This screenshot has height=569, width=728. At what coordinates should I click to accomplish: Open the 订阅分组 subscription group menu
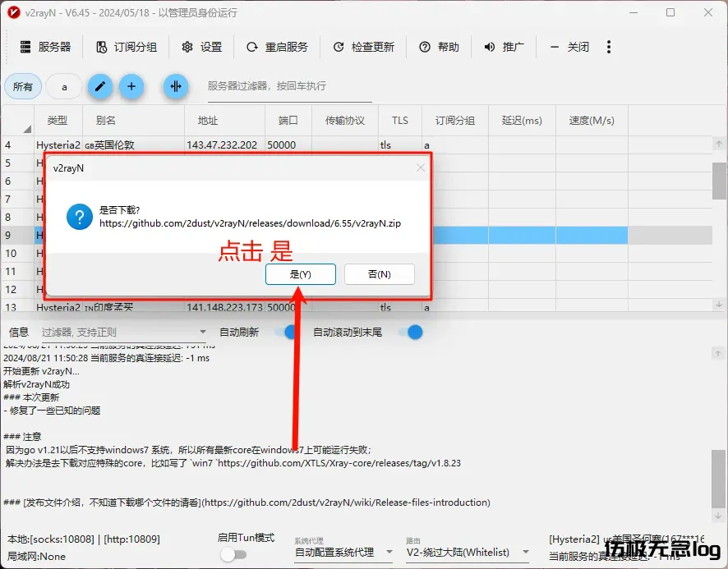pyautogui.click(x=127, y=47)
